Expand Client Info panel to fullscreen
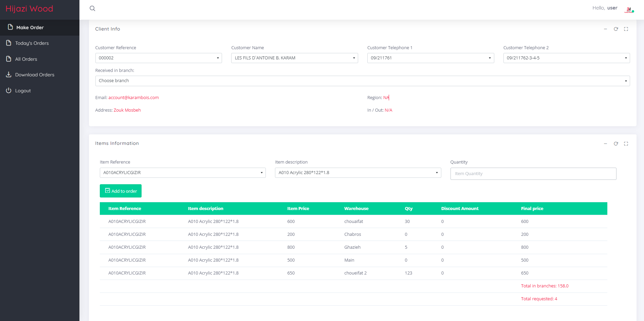This screenshot has height=321, width=644. click(626, 29)
